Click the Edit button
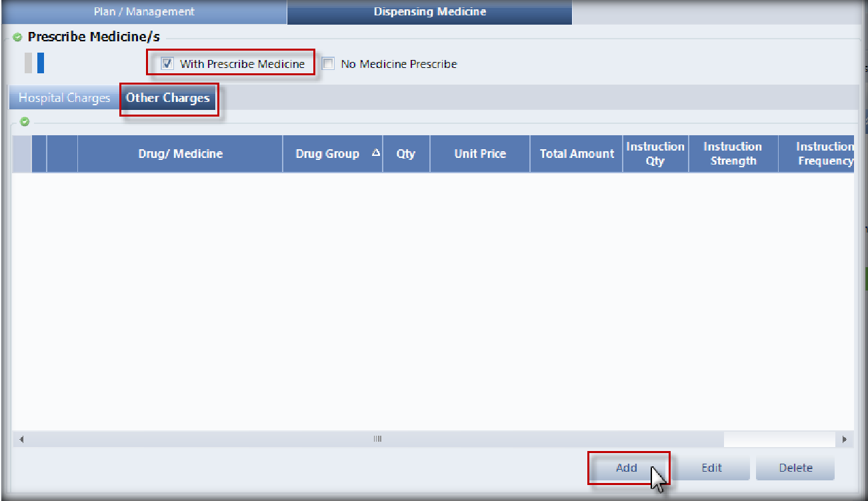 click(711, 468)
